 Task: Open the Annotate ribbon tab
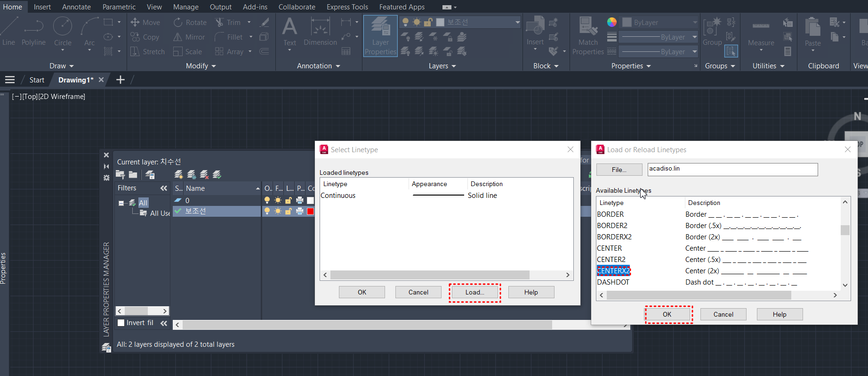[76, 7]
